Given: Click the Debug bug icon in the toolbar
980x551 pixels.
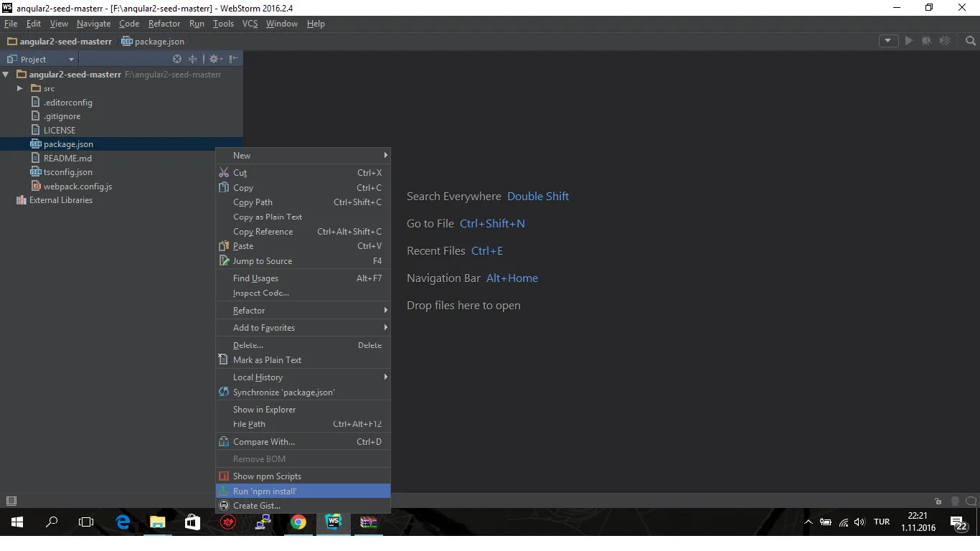Looking at the screenshot, I should 927,41.
